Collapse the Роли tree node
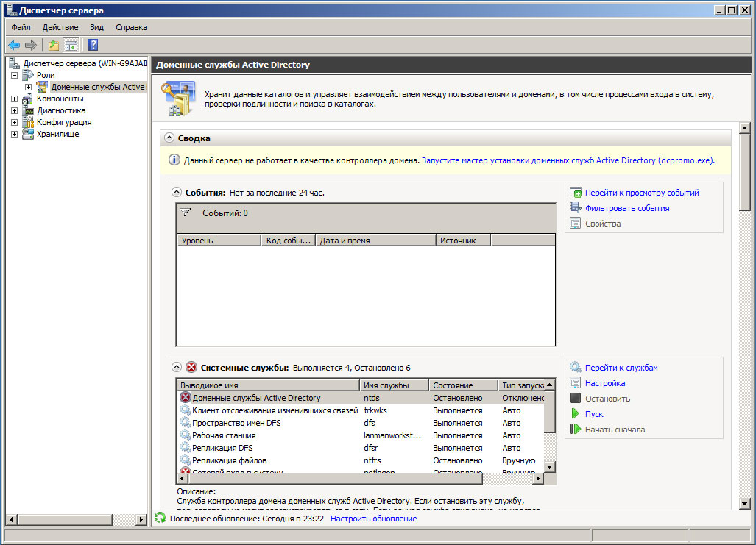 [15, 75]
